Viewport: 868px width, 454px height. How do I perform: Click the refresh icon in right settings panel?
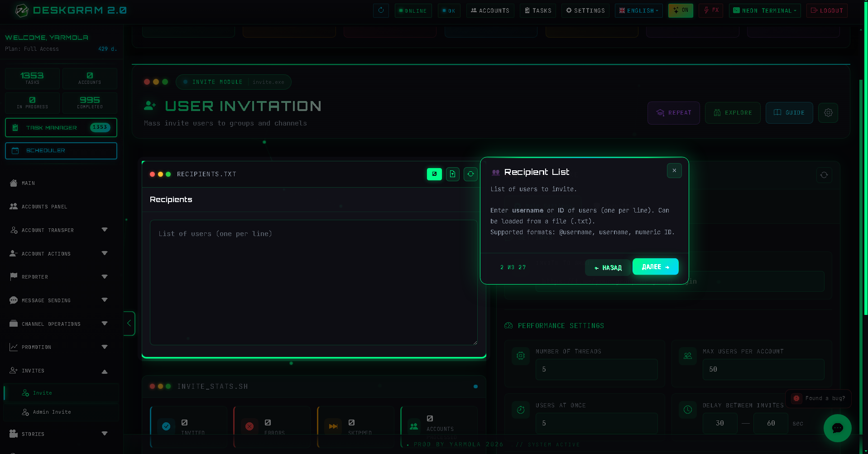point(824,175)
